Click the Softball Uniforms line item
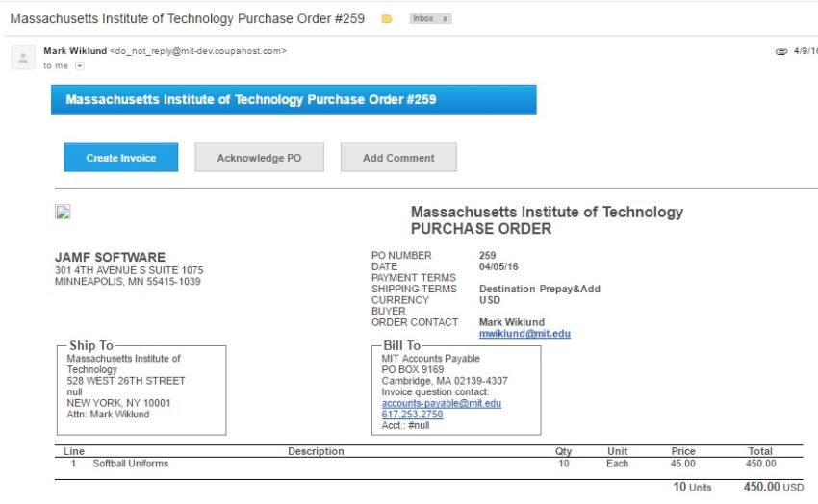This screenshot has height=504, width=818. [130, 464]
